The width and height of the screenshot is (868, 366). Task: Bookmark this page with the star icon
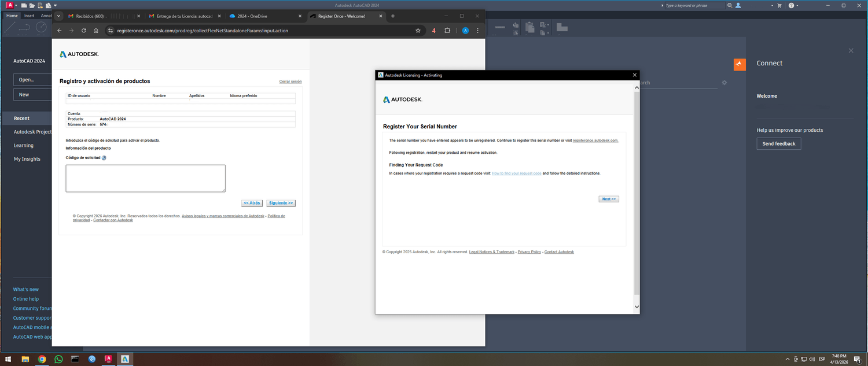click(x=418, y=31)
